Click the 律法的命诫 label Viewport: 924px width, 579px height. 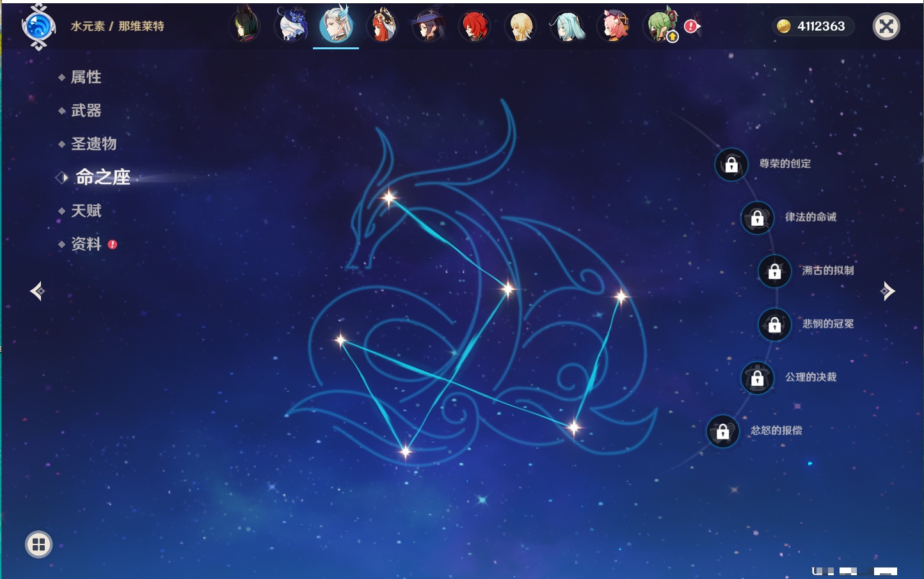[x=811, y=217]
